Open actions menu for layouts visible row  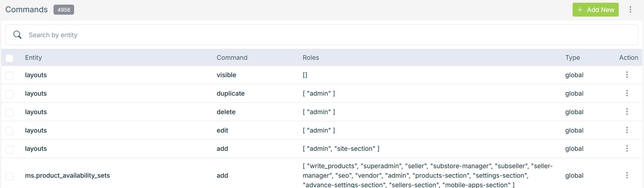click(x=627, y=75)
